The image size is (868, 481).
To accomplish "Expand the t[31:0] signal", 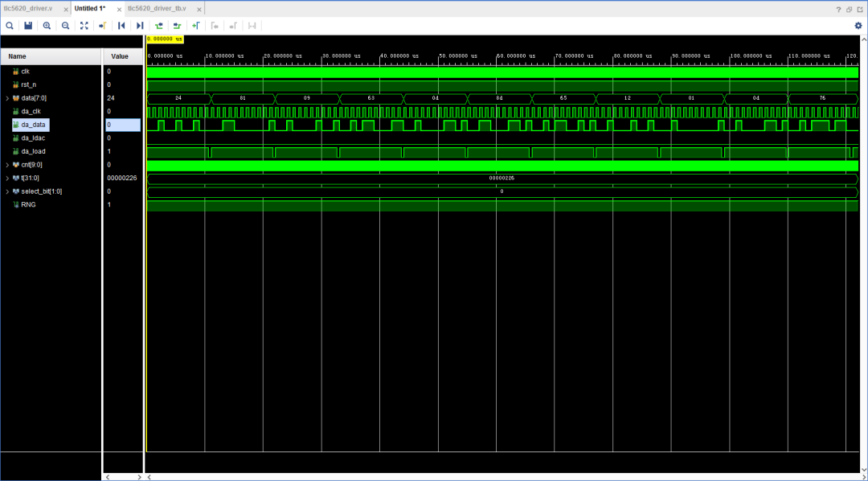I will point(6,178).
